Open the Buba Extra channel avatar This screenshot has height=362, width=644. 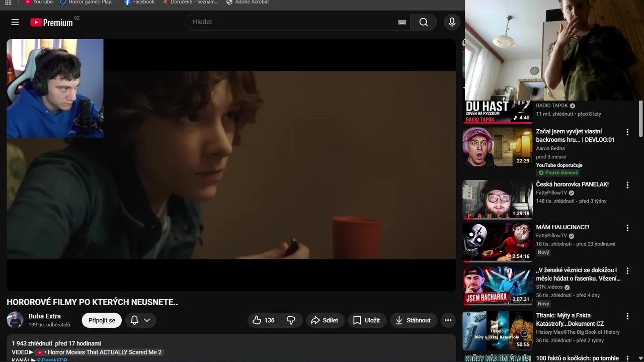[15, 320]
